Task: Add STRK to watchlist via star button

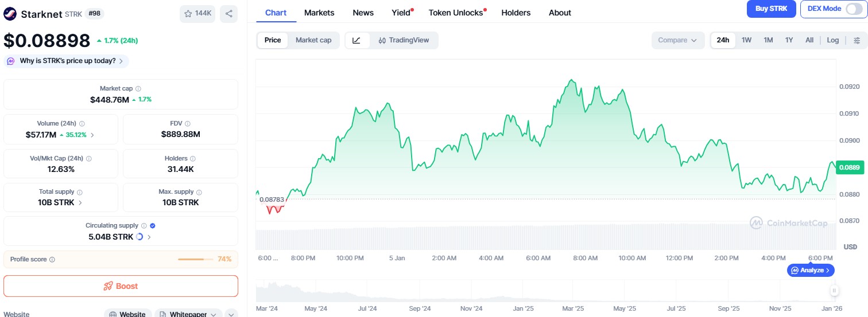Action: (197, 14)
